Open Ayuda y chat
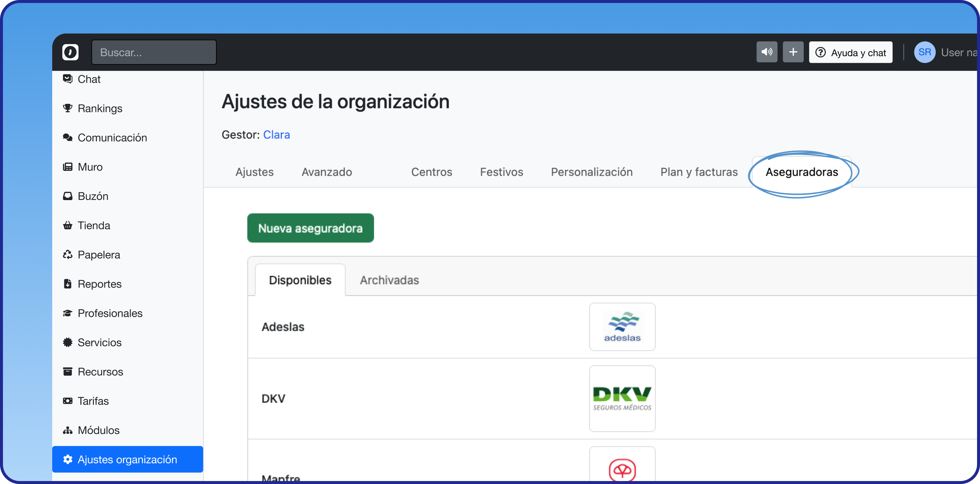Image resolution: width=980 pixels, height=484 pixels. [x=851, y=52]
